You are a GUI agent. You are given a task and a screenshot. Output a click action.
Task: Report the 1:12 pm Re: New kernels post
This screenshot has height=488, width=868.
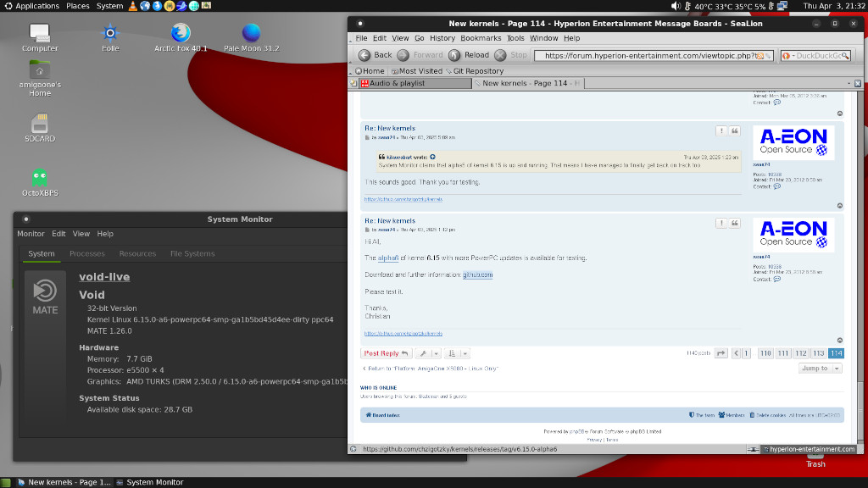pos(721,223)
